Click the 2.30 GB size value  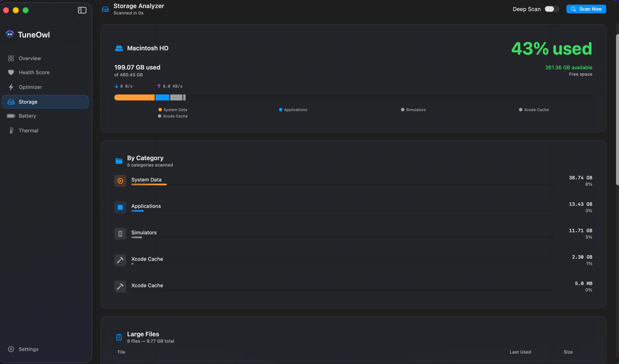(582, 257)
